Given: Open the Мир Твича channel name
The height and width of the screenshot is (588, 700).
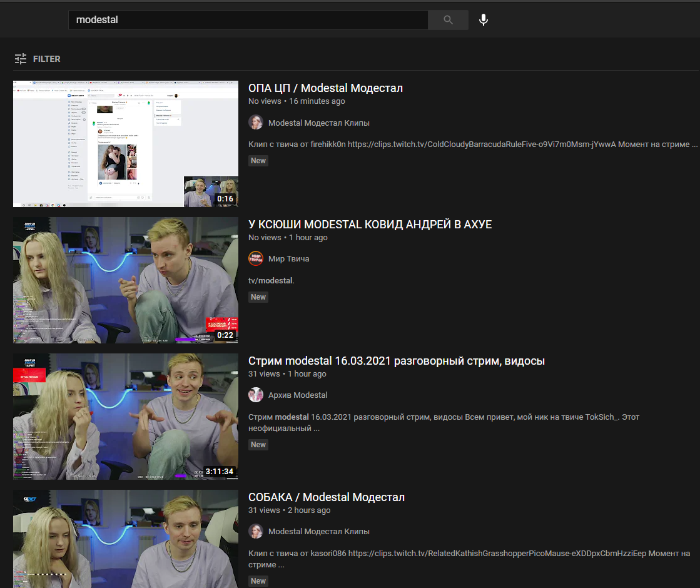Looking at the screenshot, I should coord(288,259).
